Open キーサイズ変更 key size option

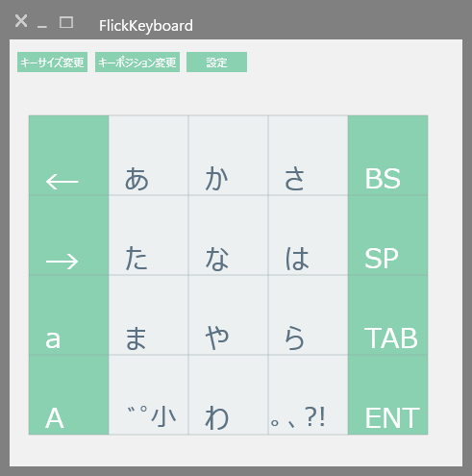52,62
